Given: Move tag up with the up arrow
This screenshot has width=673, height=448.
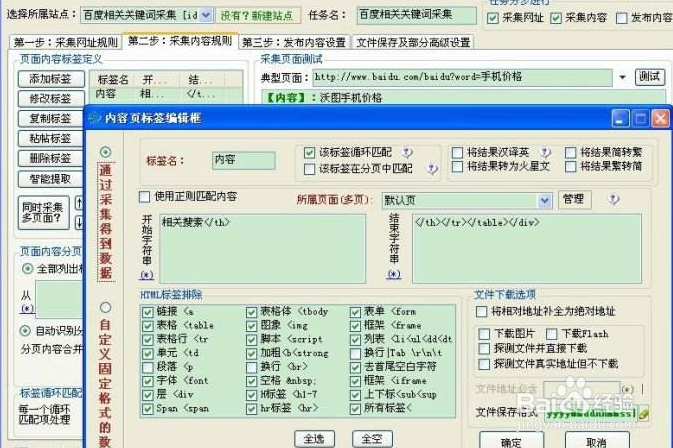Looking at the screenshot, I should coord(79,203).
